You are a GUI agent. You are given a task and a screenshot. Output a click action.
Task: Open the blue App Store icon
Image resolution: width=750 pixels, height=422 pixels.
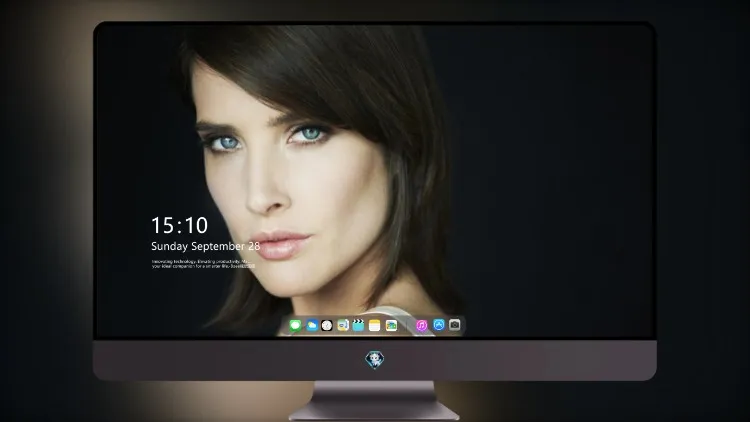click(439, 325)
